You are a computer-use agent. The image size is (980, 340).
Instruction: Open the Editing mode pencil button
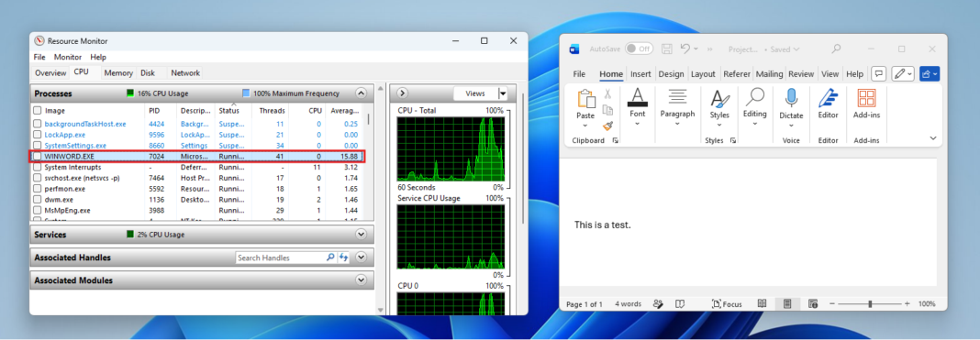tap(903, 73)
